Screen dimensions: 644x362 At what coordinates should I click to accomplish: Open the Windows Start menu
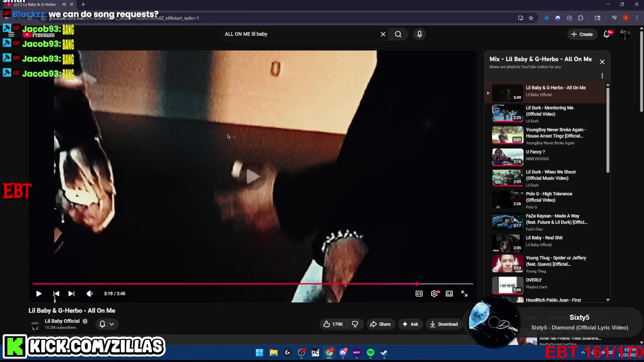[259, 352]
